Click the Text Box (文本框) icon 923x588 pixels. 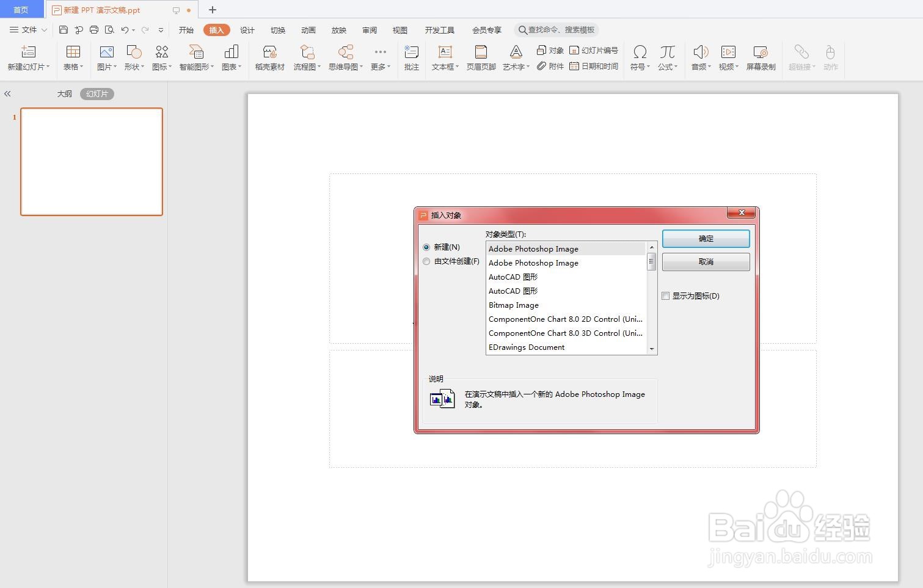[445, 52]
